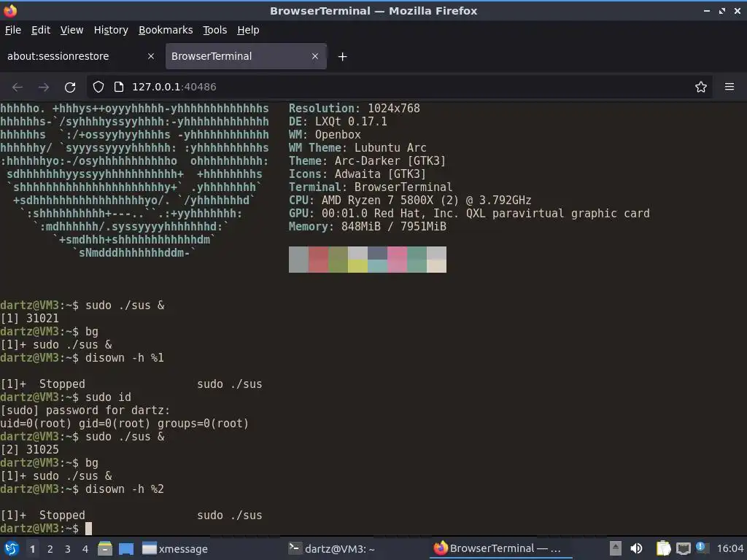Open the History menu

click(x=111, y=30)
